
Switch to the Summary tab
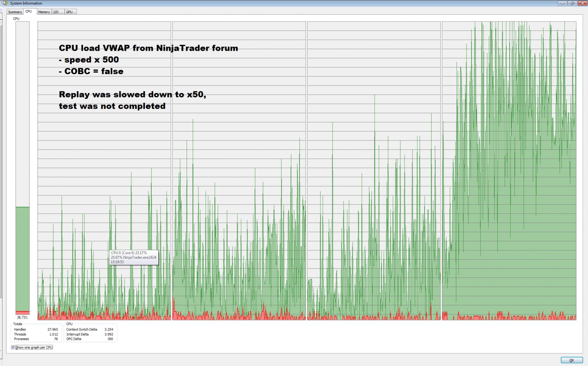pos(15,12)
